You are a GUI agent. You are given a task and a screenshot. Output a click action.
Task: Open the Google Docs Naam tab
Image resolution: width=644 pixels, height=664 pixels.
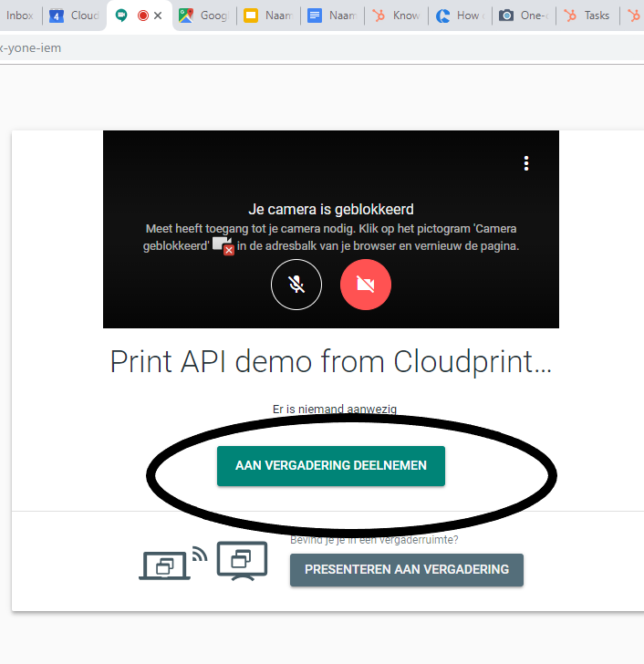332,16
